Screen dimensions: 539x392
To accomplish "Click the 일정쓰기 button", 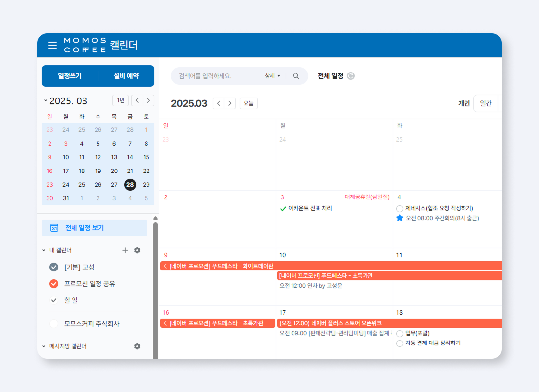I will point(69,76).
